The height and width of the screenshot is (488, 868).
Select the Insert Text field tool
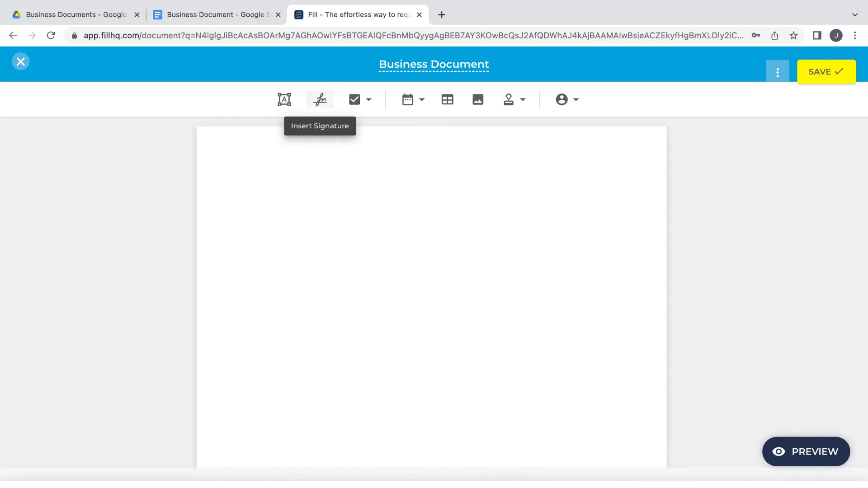284,99
